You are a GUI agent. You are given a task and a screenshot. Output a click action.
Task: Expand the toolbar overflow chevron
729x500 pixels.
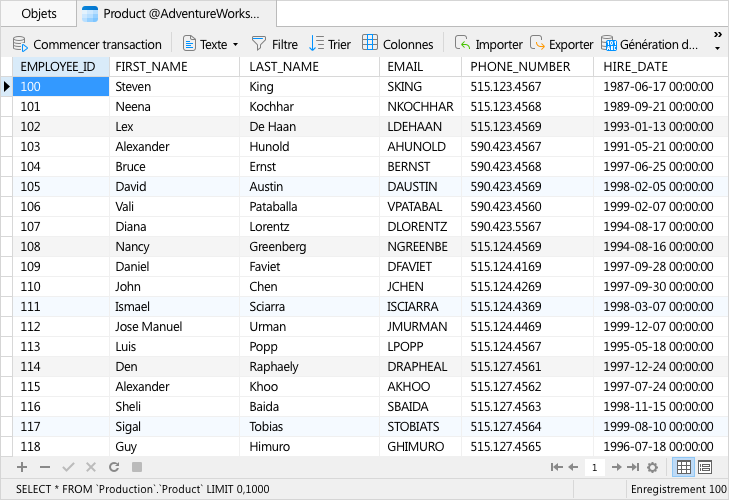[x=717, y=41]
